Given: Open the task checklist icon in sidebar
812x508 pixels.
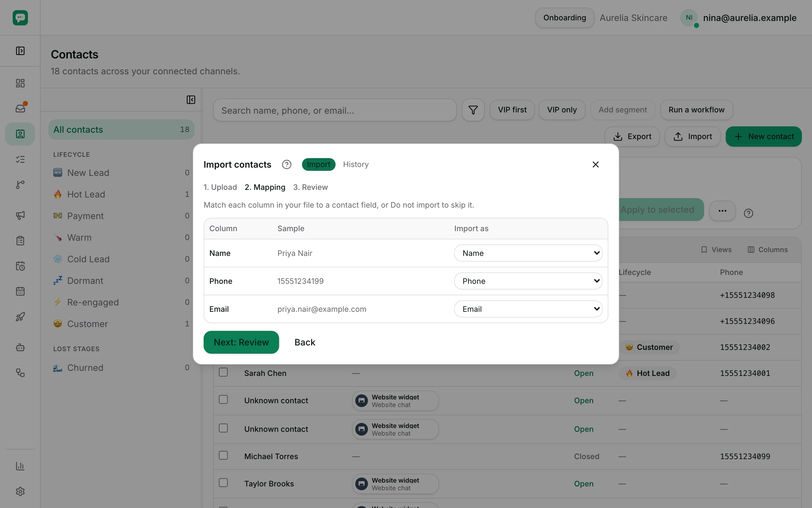Looking at the screenshot, I should (20, 159).
